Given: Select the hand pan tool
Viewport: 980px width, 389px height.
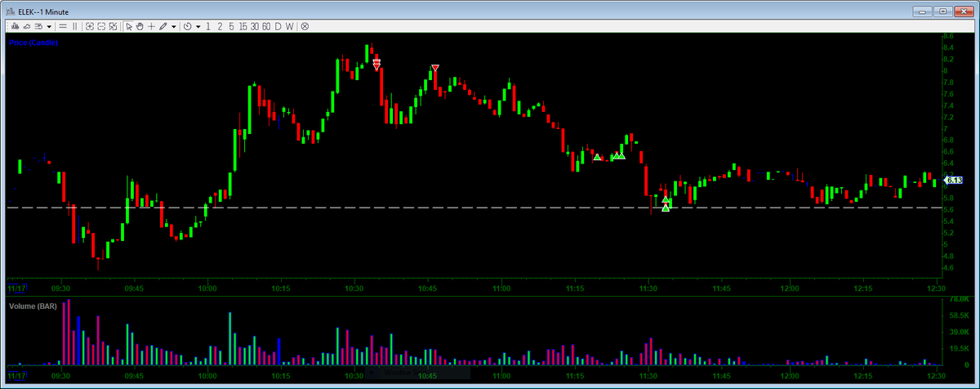Looking at the screenshot, I should click(140, 26).
